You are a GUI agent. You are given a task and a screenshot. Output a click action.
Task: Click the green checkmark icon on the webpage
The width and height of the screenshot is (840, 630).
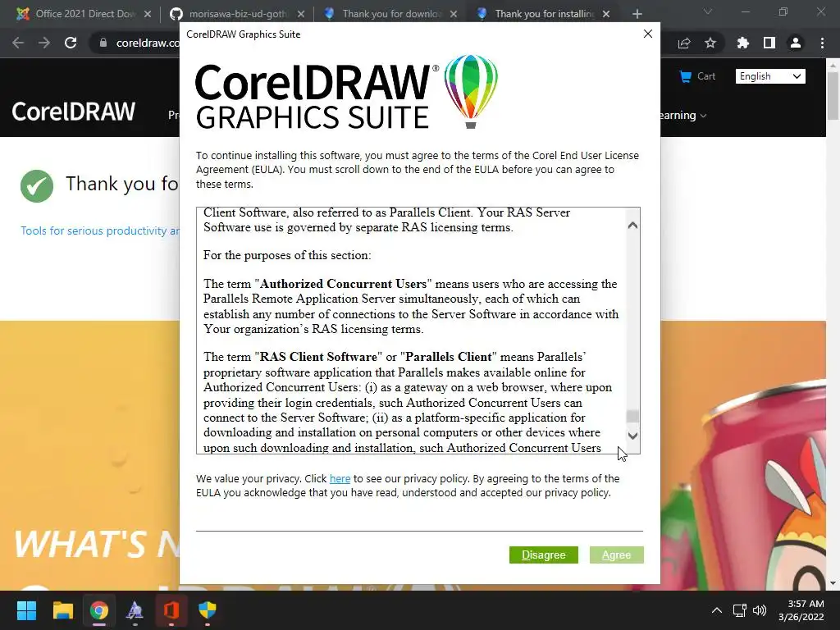pos(37,186)
